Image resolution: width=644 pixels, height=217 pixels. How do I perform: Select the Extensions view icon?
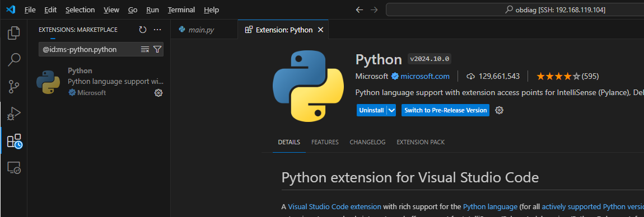(15, 141)
